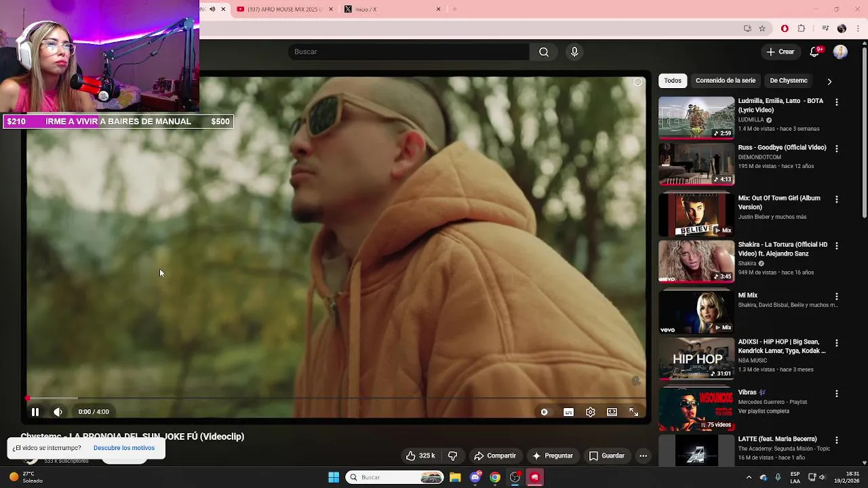
Task: Click the Preguntar button
Action: pos(553,455)
